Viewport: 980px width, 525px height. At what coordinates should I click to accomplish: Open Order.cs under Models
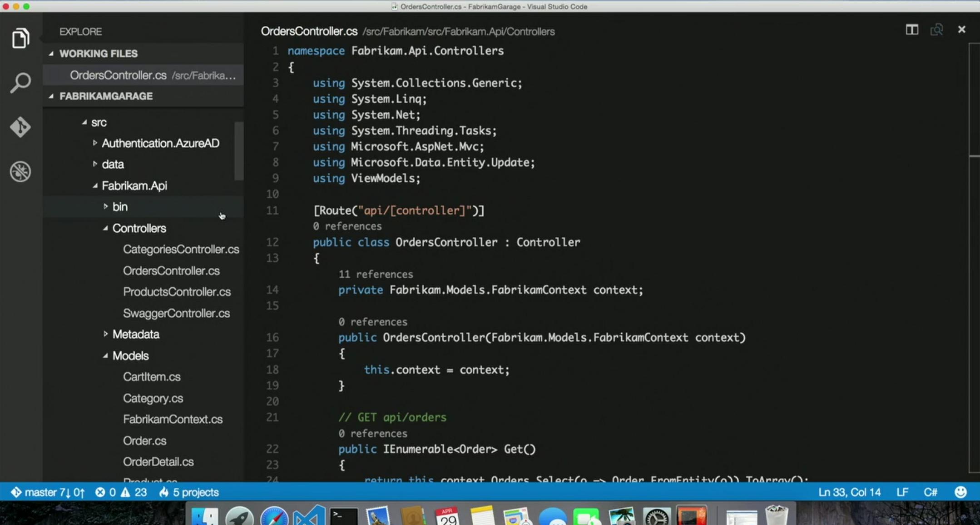[144, 440]
